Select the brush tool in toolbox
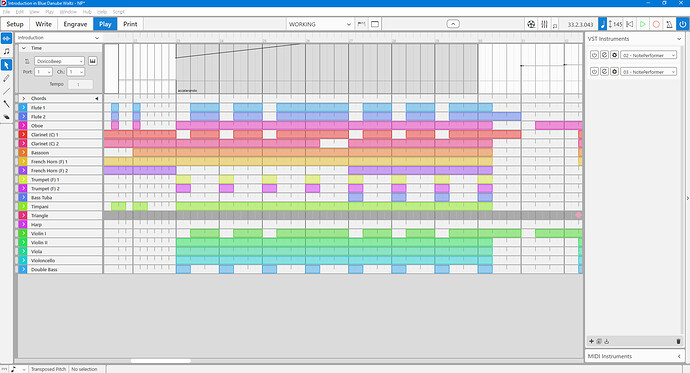The image size is (690, 373). click(7, 104)
